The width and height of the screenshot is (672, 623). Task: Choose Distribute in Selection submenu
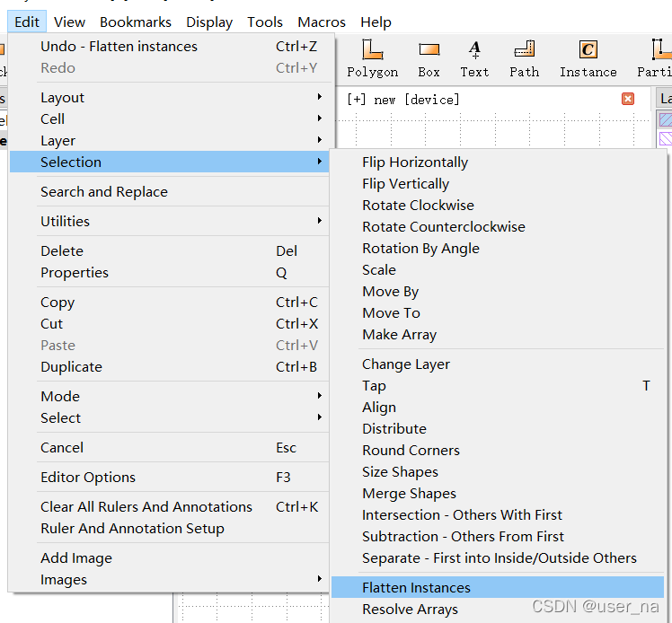pyautogui.click(x=497, y=428)
